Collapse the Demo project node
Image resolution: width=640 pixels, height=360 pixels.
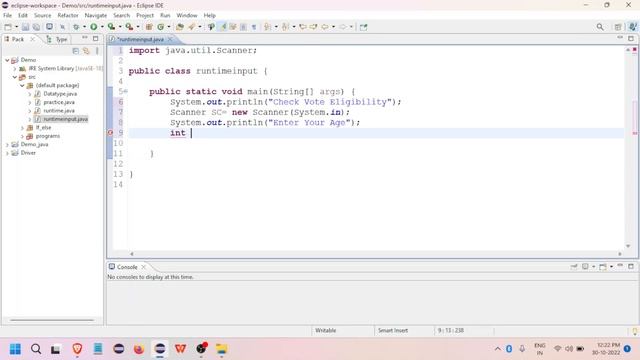pos(7,60)
